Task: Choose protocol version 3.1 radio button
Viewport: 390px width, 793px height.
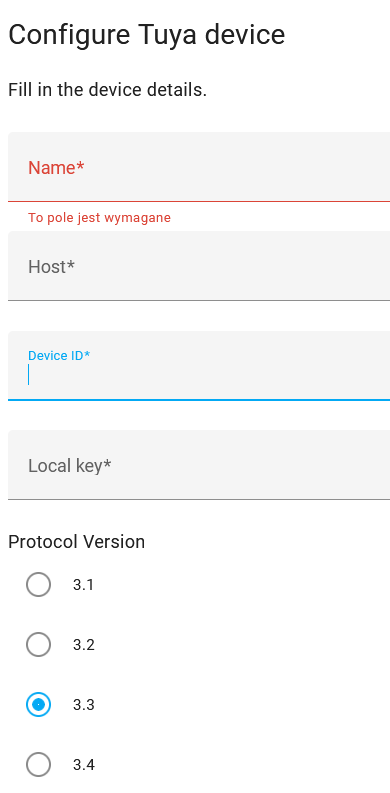Action: (x=38, y=585)
